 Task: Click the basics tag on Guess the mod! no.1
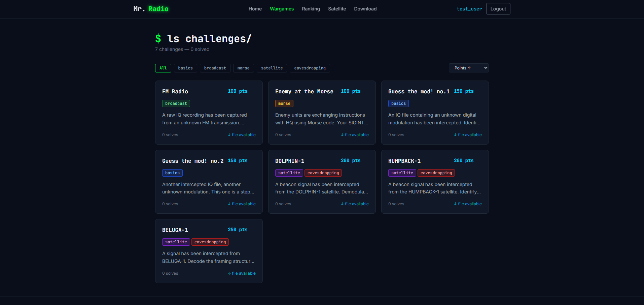(398, 103)
